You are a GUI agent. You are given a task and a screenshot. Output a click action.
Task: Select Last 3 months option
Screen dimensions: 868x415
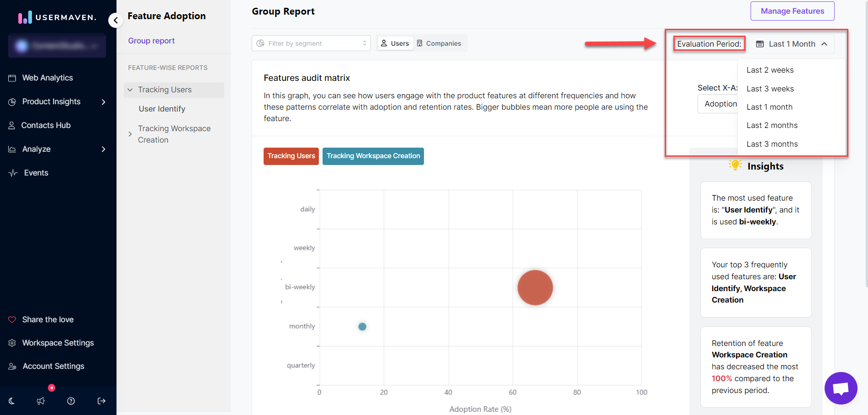[x=772, y=144]
